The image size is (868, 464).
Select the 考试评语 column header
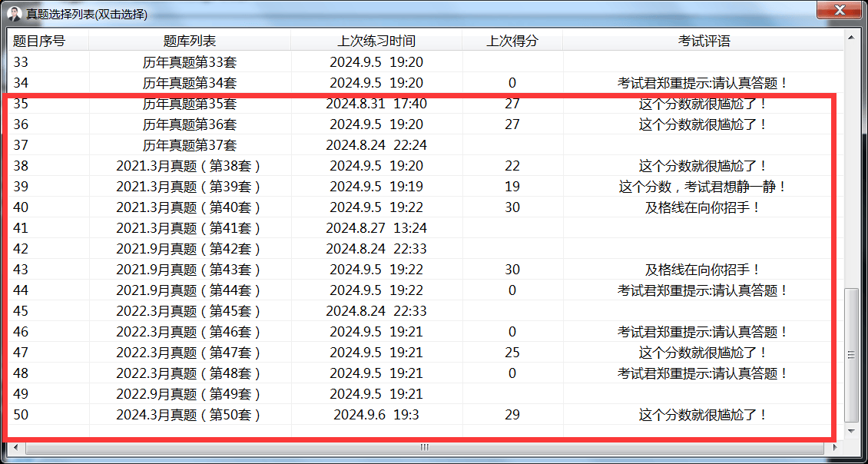click(703, 41)
